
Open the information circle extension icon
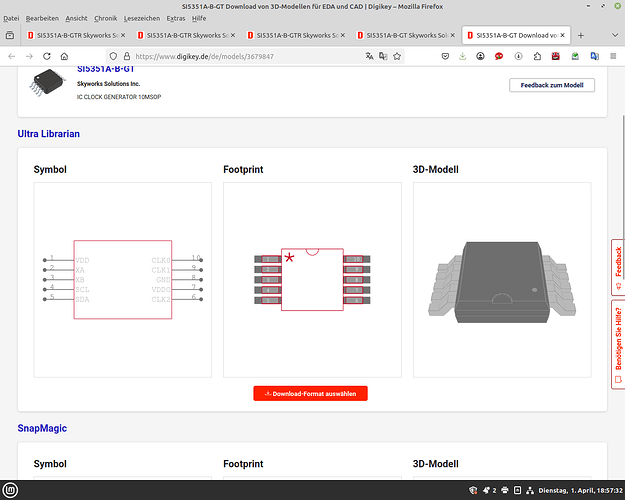pyautogui.click(x=518, y=56)
